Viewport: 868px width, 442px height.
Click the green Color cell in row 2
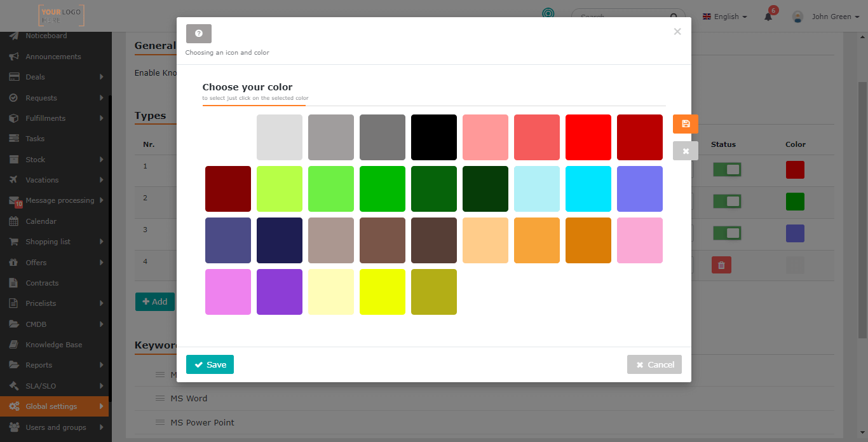[x=795, y=202]
